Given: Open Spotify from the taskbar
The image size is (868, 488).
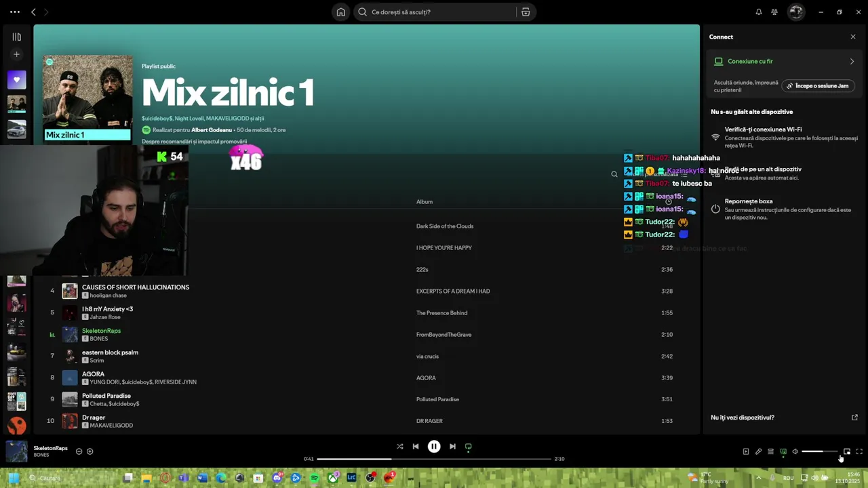Looking at the screenshot, I should tap(314, 478).
